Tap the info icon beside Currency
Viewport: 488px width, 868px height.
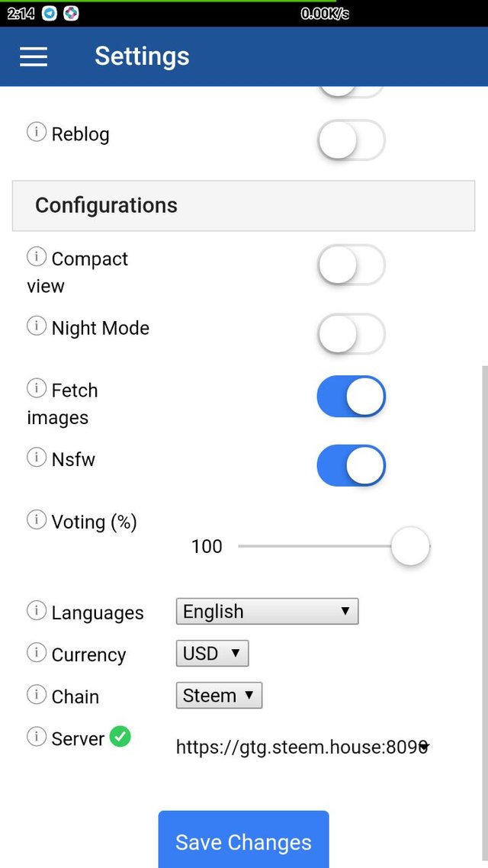[37, 653]
